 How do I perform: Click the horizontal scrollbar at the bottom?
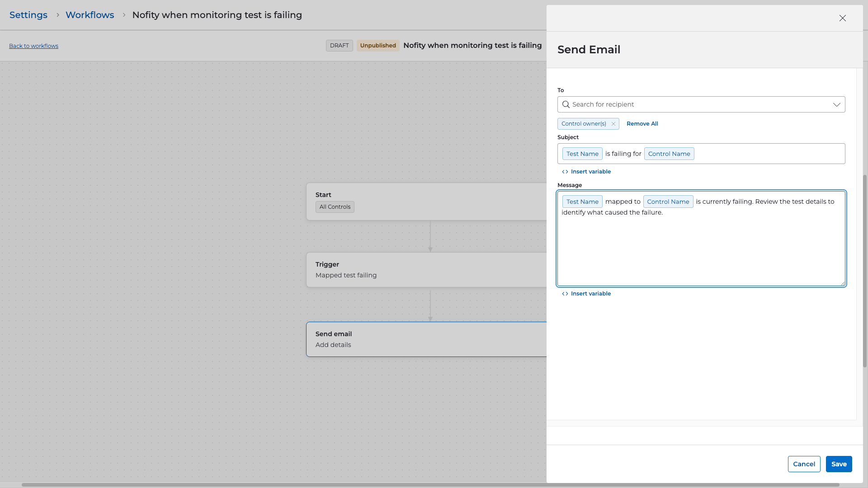tap(429, 485)
